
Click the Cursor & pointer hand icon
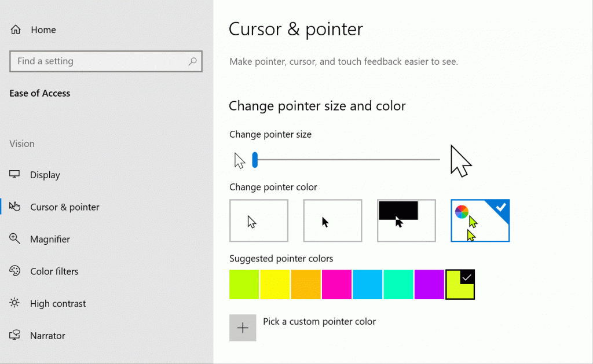click(x=14, y=207)
